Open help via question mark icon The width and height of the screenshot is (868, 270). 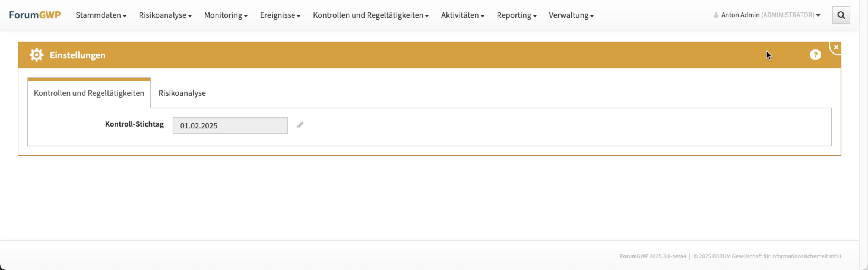pyautogui.click(x=815, y=55)
